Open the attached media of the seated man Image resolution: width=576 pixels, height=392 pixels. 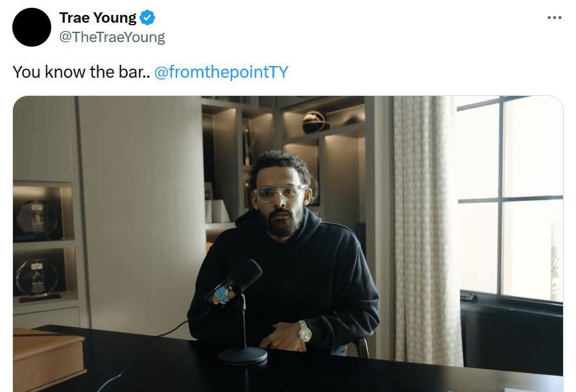(x=288, y=244)
